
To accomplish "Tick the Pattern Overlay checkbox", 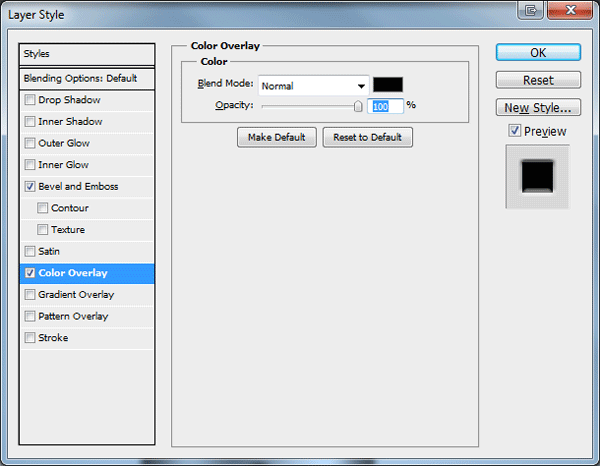I will tap(30, 316).
